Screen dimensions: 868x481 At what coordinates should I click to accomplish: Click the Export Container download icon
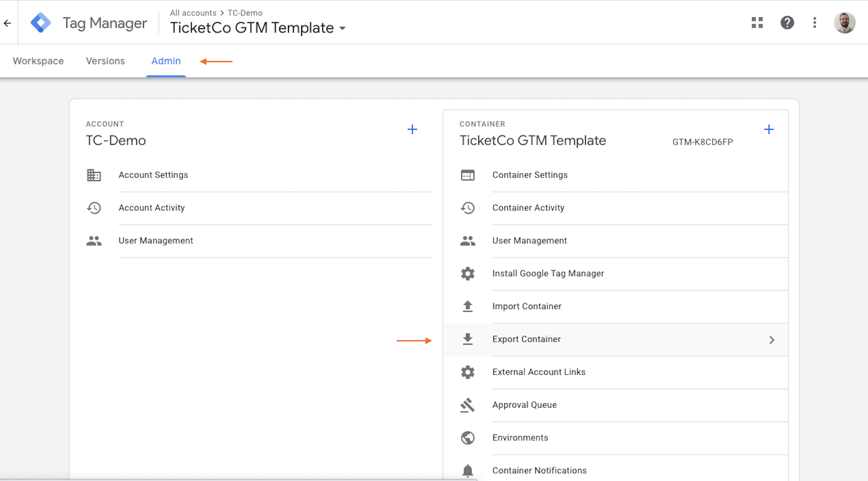pos(468,339)
